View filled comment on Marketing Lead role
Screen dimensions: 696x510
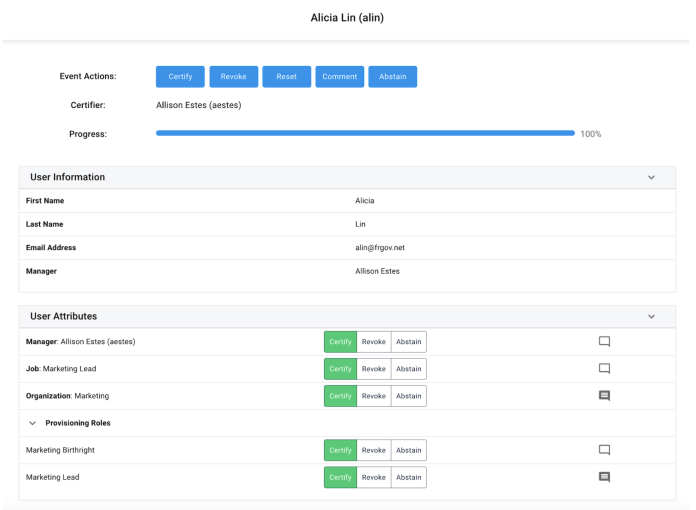click(604, 477)
